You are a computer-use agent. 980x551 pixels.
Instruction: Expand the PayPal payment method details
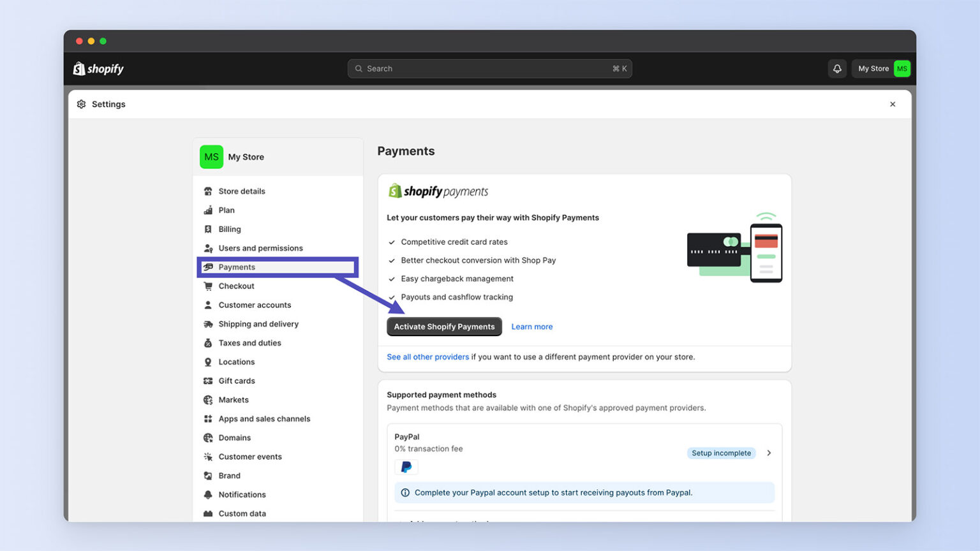pos(769,453)
